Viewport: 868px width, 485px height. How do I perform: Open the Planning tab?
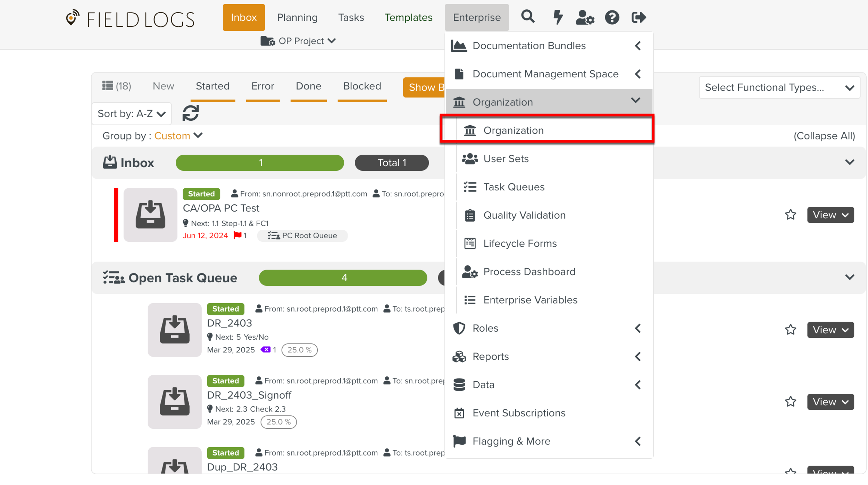297,17
